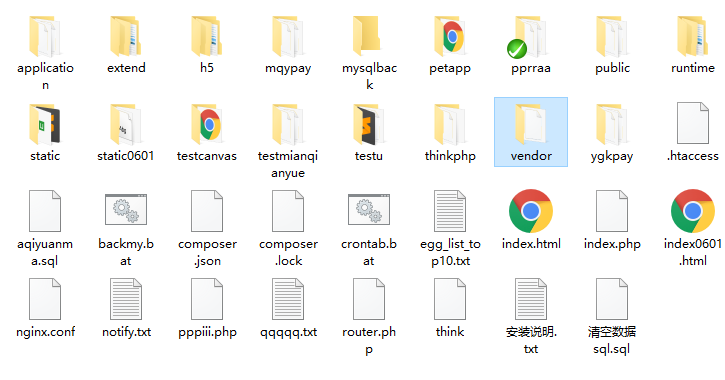725x380 pixels.
Task: Select the qqqqq.txt text file icon
Action: pyautogui.click(x=288, y=299)
